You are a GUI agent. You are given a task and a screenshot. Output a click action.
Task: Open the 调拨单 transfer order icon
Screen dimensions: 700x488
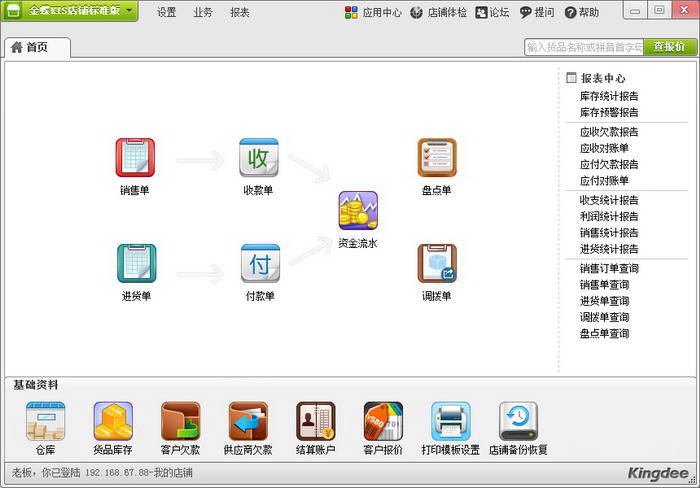436,263
